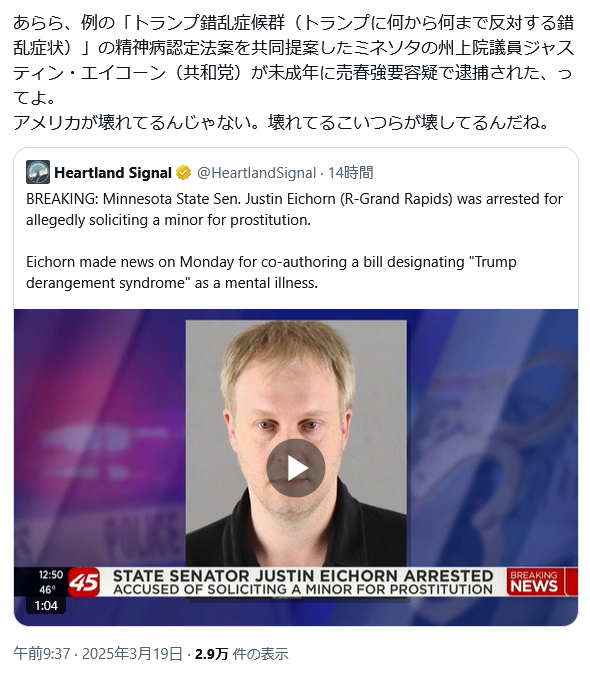Click the main Japanese tweet's first paragraph
Screen dimensions: 590x676
[x=293, y=60]
